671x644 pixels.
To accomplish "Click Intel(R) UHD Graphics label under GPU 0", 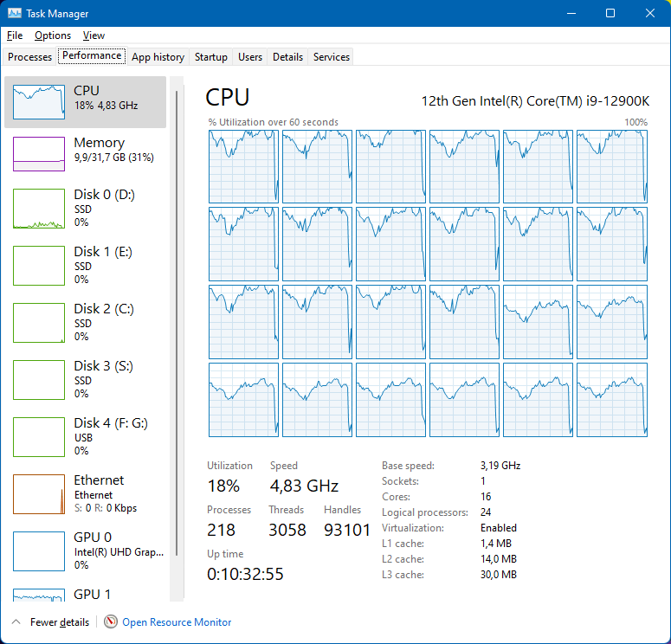I will [119, 552].
